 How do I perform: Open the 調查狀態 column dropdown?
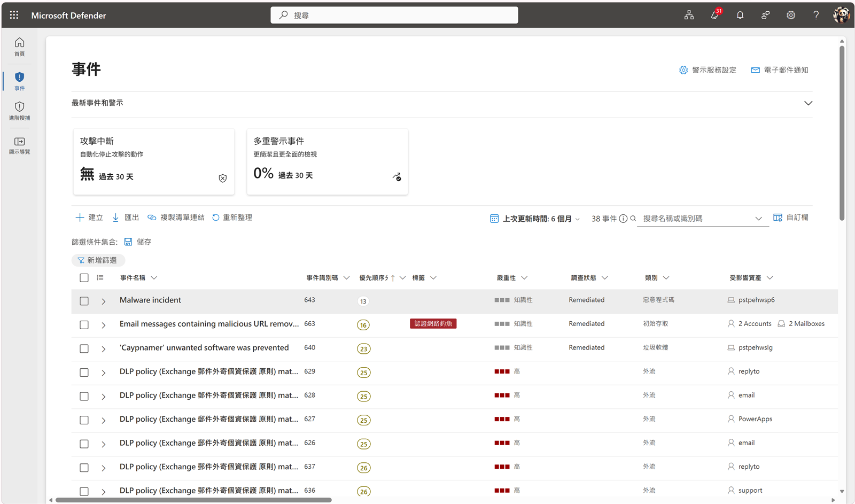click(605, 278)
